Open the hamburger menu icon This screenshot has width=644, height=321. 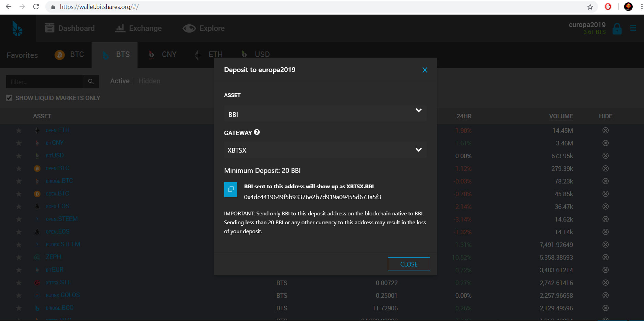coord(633,28)
